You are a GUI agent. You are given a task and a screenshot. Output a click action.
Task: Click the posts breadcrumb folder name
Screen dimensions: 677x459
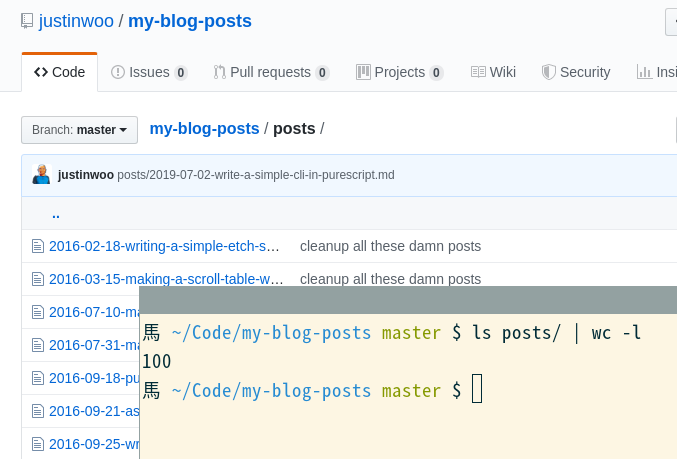tap(294, 129)
